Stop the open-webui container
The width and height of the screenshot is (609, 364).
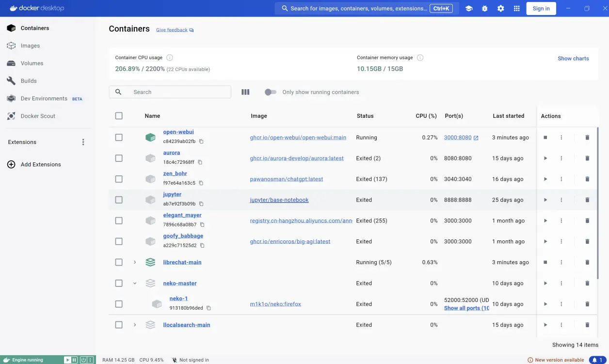click(545, 138)
